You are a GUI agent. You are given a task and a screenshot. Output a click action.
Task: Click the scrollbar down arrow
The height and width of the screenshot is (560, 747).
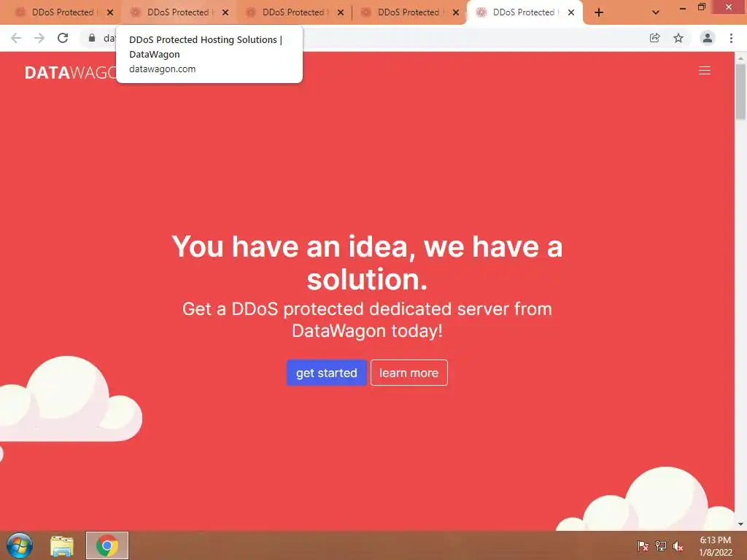click(x=740, y=524)
